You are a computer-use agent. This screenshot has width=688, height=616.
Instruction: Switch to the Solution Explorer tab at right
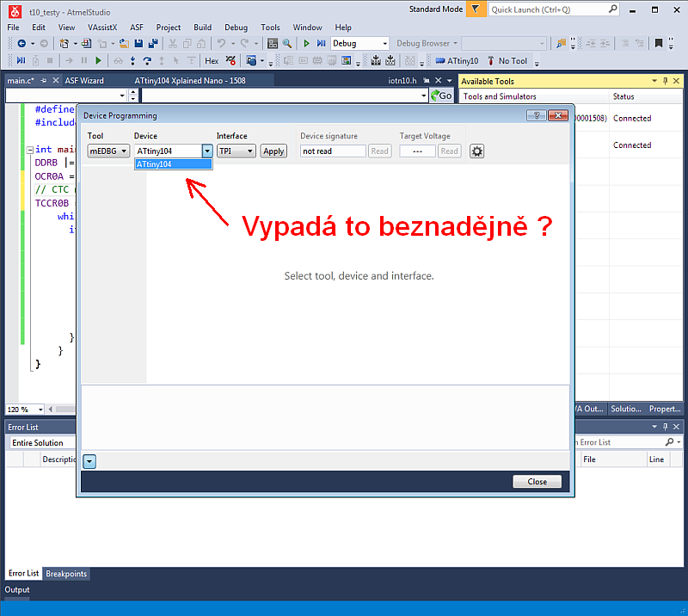coord(626,409)
